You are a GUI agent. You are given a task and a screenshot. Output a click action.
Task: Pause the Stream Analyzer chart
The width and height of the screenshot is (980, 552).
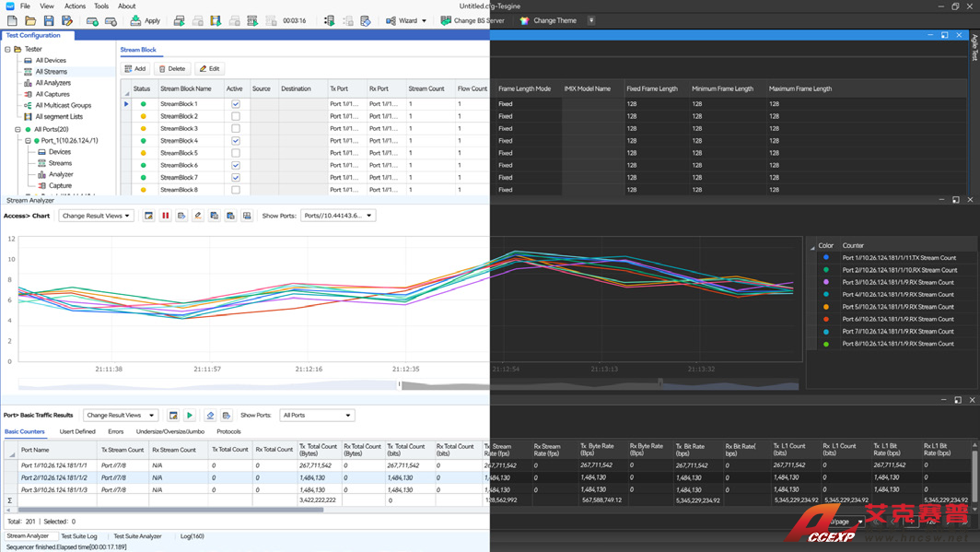[166, 216]
